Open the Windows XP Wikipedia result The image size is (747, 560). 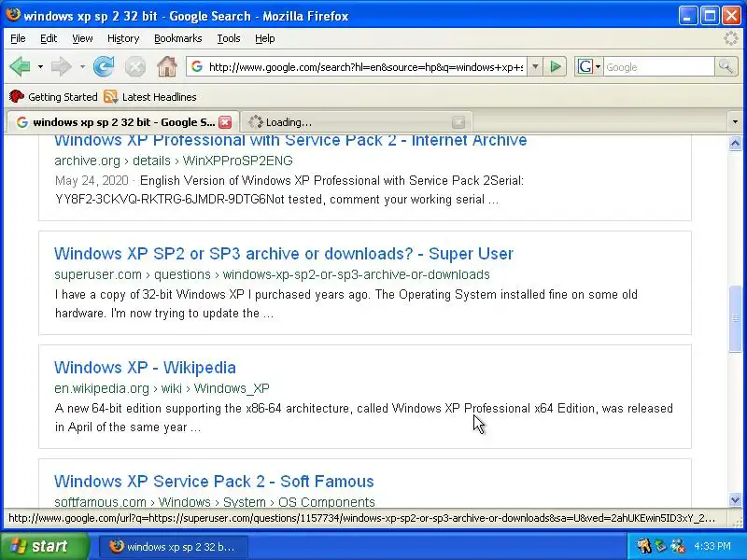tap(145, 368)
